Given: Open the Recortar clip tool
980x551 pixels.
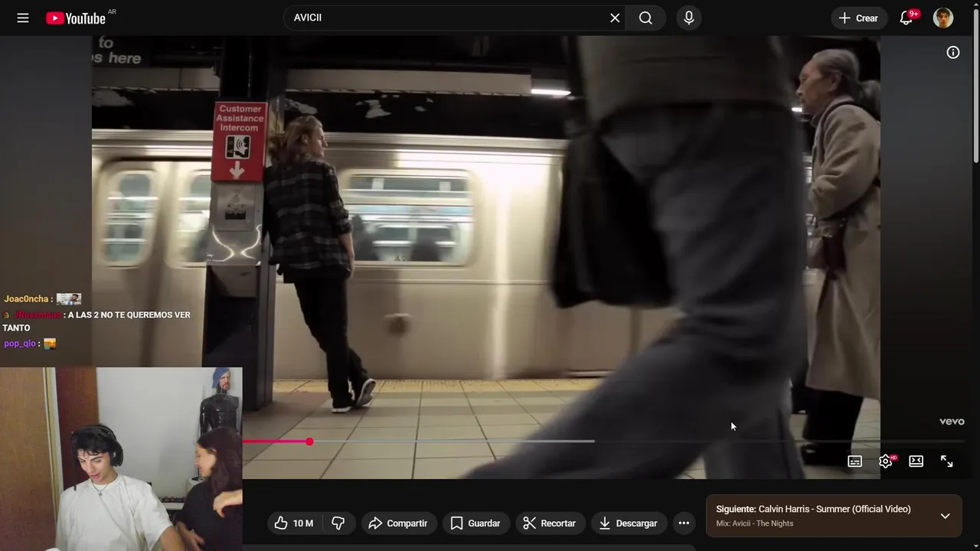Looking at the screenshot, I should tap(550, 523).
